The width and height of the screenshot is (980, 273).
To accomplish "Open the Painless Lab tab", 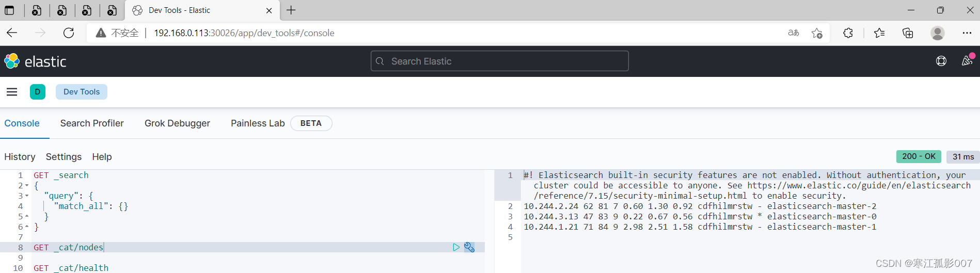I will point(258,123).
